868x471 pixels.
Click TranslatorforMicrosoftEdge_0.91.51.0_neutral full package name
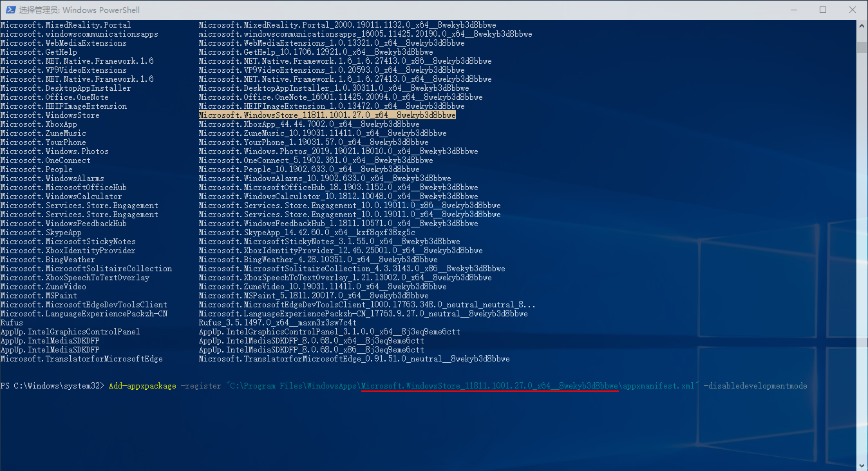pyautogui.click(x=354, y=359)
